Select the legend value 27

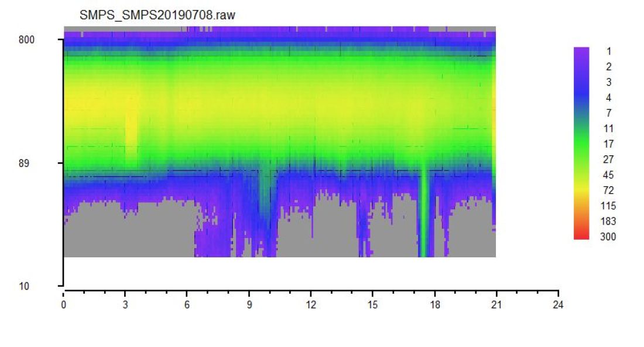608,159
